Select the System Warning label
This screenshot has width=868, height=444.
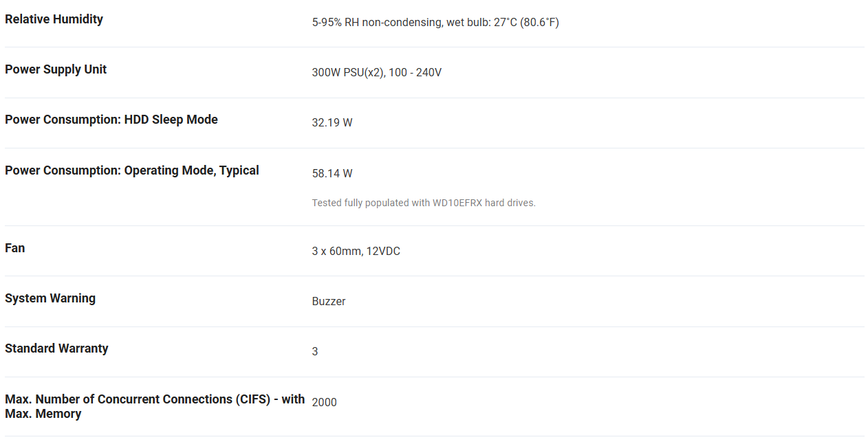50,298
